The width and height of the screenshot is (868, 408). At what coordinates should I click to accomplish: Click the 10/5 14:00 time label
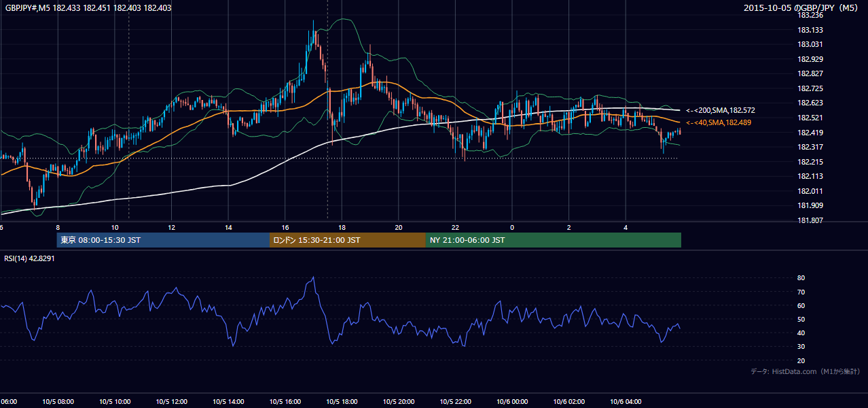pos(228,402)
